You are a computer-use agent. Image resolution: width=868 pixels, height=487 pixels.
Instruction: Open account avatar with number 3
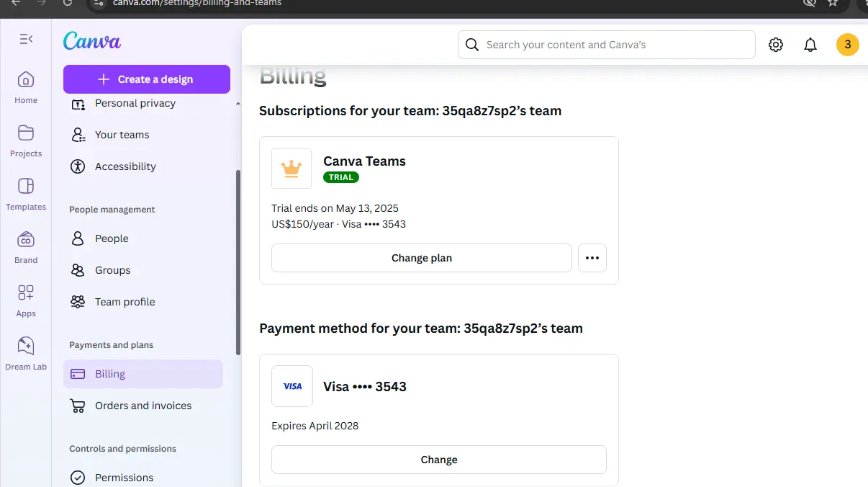coord(848,45)
